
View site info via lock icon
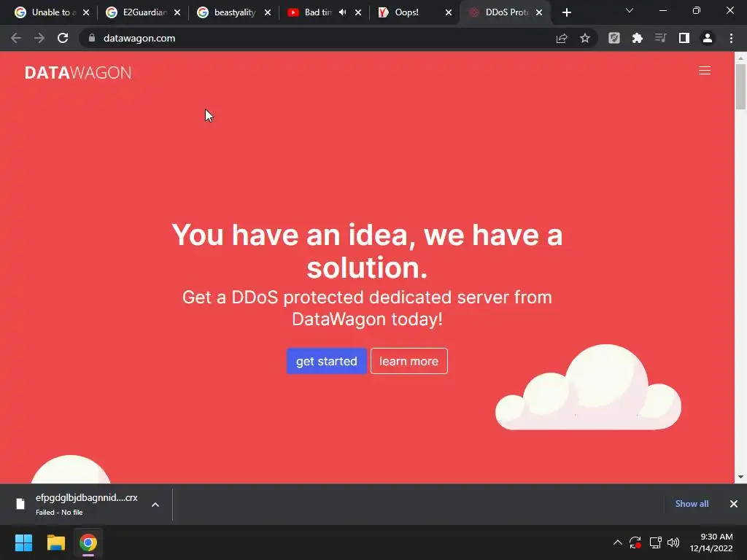(92, 38)
